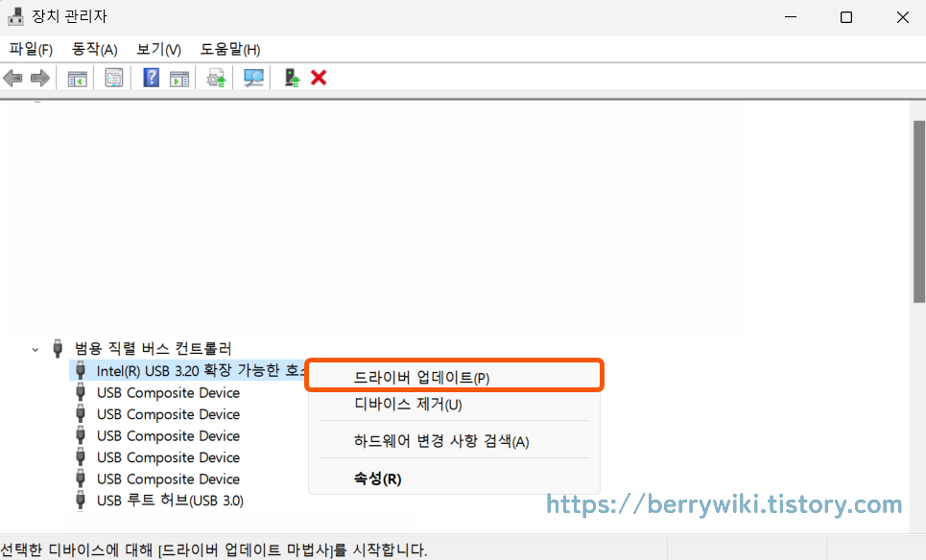Click the Forward navigation arrow in toolbar
The height and width of the screenshot is (560, 926).
[x=38, y=78]
